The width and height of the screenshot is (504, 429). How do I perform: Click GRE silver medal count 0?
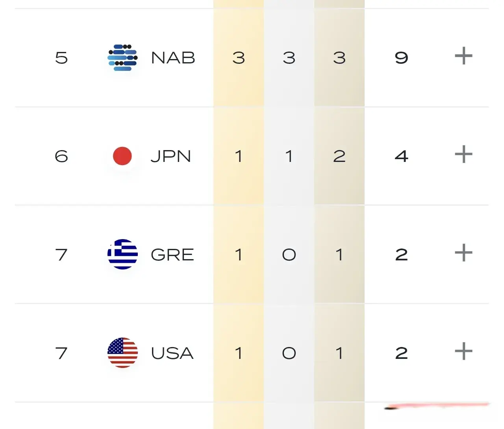tap(289, 255)
